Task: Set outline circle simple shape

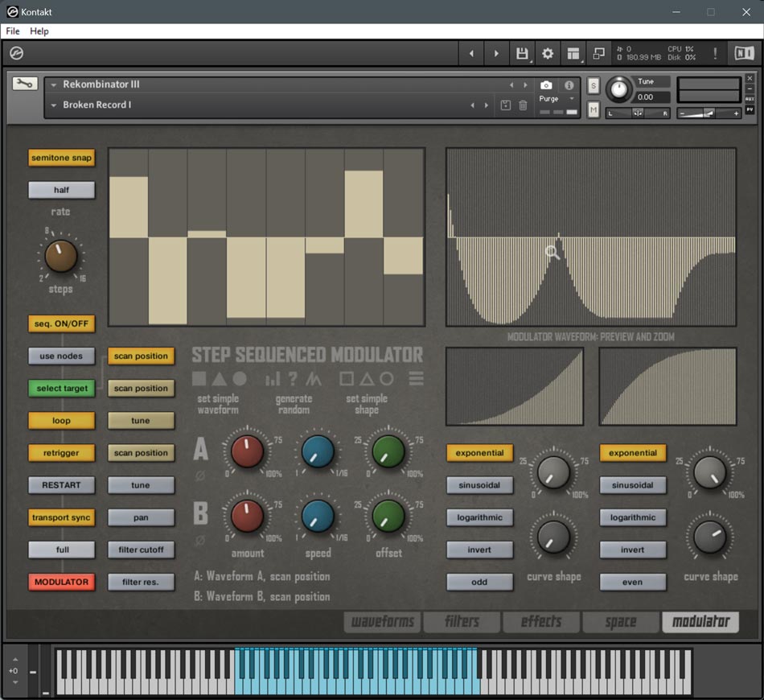Action: (x=386, y=378)
